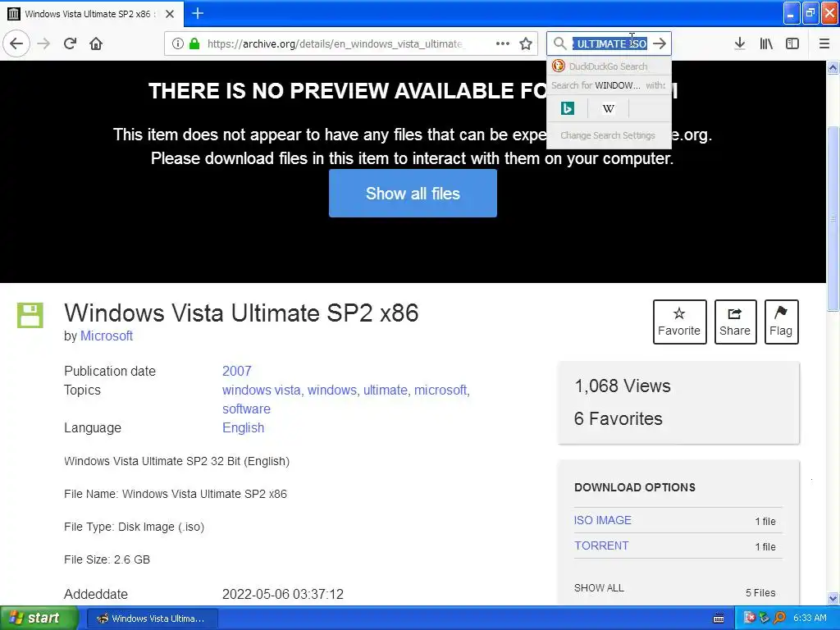This screenshot has height=630, width=840.
Task: Click the 6 Favorites text
Action: (x=619, y=418)
